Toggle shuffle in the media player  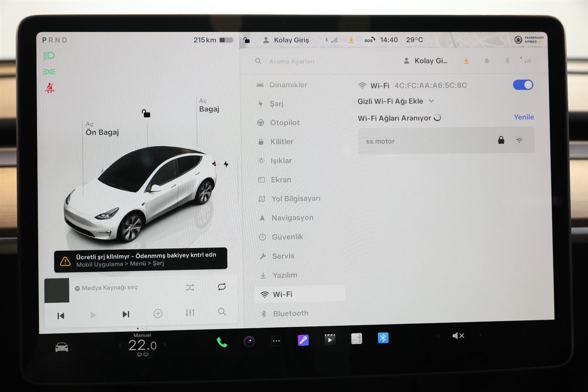pos(190,287)
